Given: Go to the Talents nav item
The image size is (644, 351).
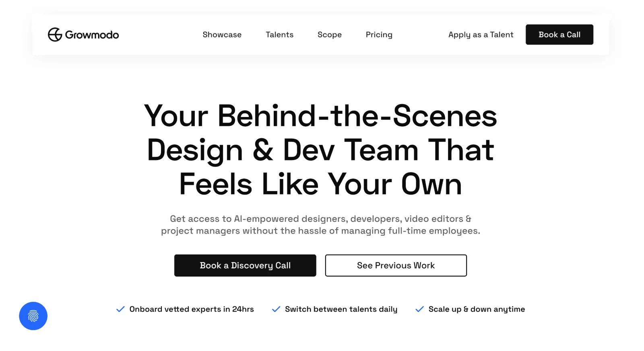Looking at the screenshot, I should 279,35.
